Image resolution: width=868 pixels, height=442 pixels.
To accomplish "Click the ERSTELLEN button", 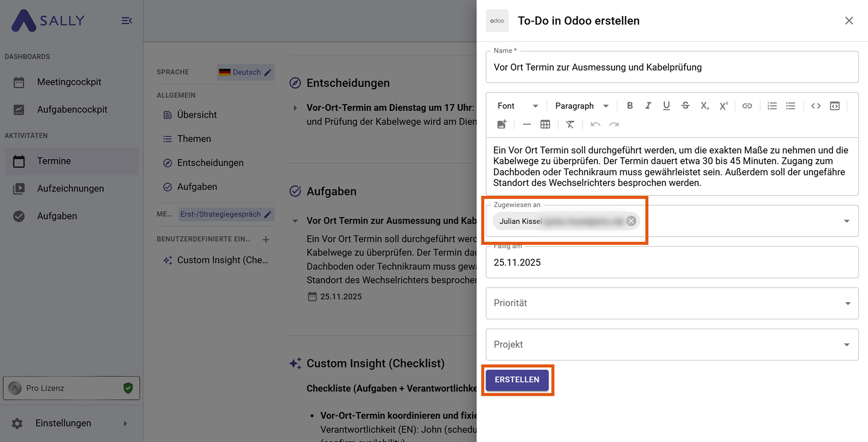I will coord(517,380).
